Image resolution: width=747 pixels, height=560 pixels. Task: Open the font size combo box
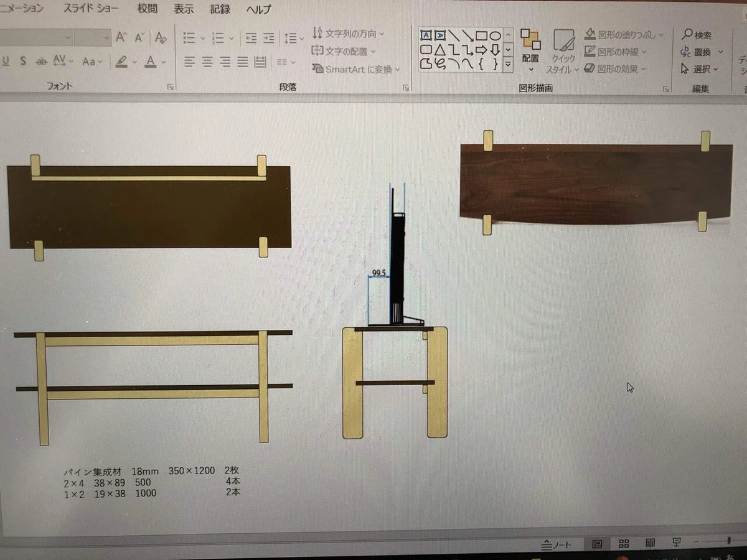[x=93, y=37]
